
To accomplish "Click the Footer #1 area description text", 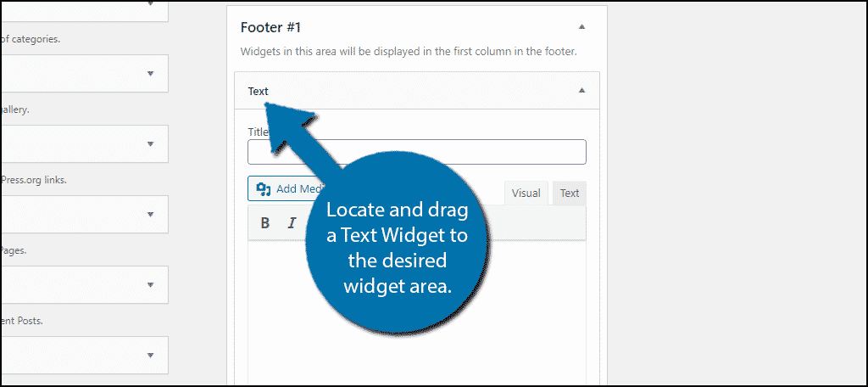I will click(x=409, y=52).
